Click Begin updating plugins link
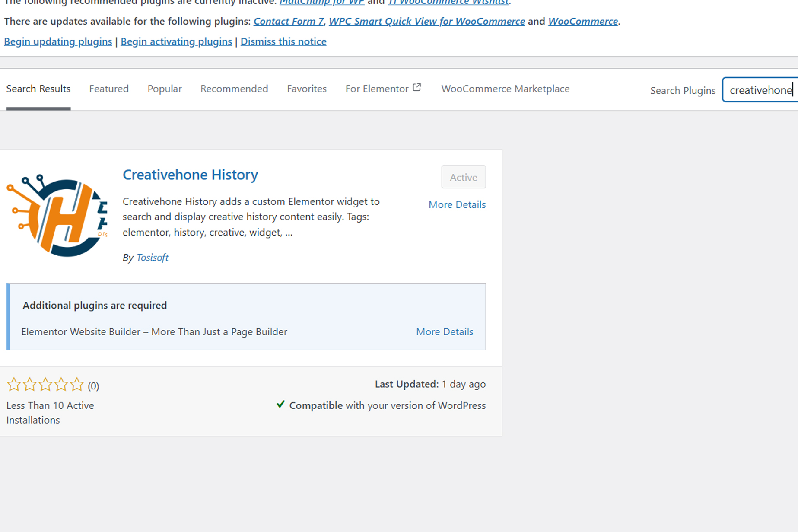798x532 pixels. click(58, 41)
